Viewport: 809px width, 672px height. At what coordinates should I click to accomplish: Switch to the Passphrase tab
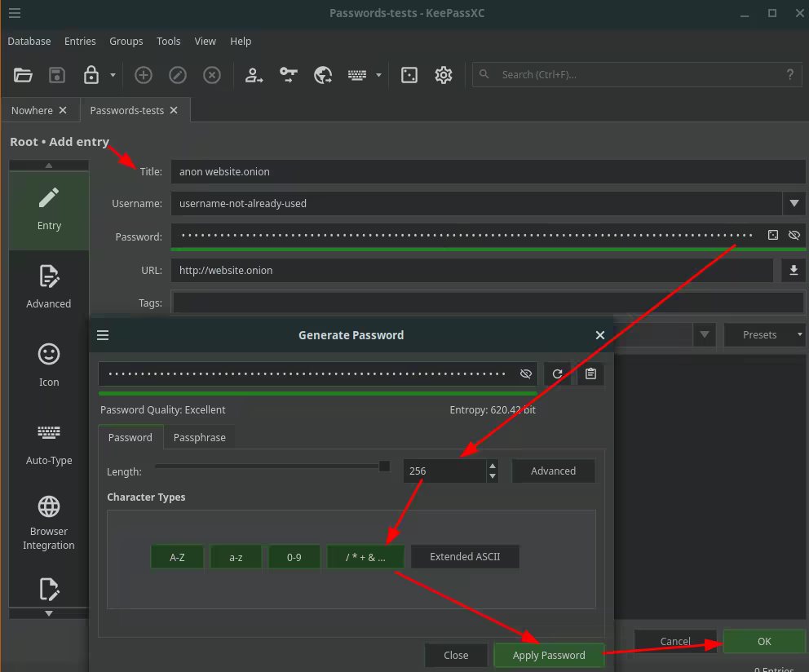[x=200, y=437]
